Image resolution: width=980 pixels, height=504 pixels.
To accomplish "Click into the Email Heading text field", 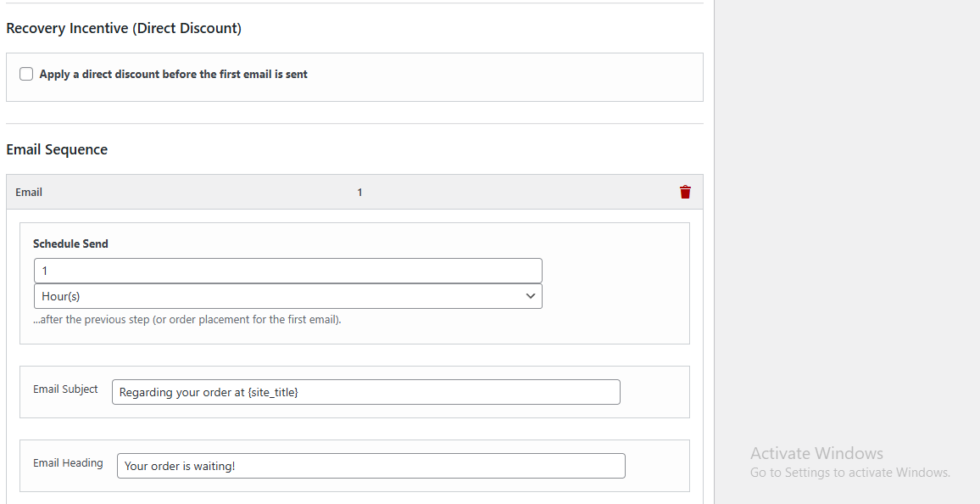I will point(371,466).
